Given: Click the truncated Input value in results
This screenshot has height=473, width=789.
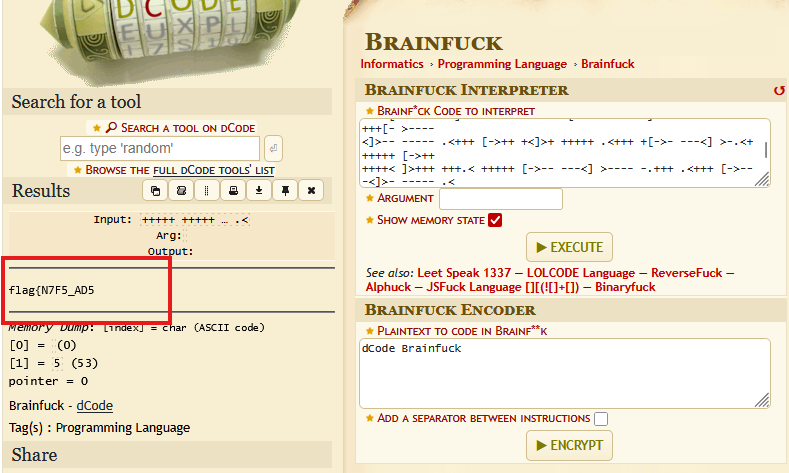Looking at the screenshot, I should [195, 220].
